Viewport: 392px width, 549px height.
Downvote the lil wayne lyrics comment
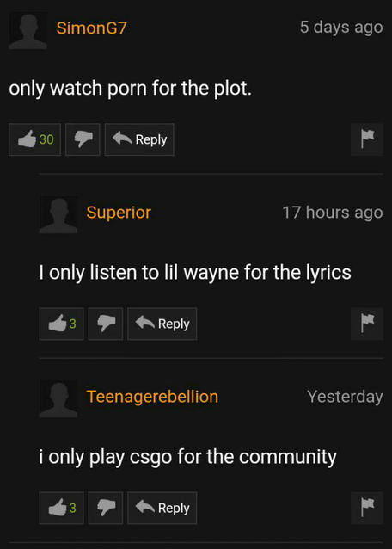point(106,324)
